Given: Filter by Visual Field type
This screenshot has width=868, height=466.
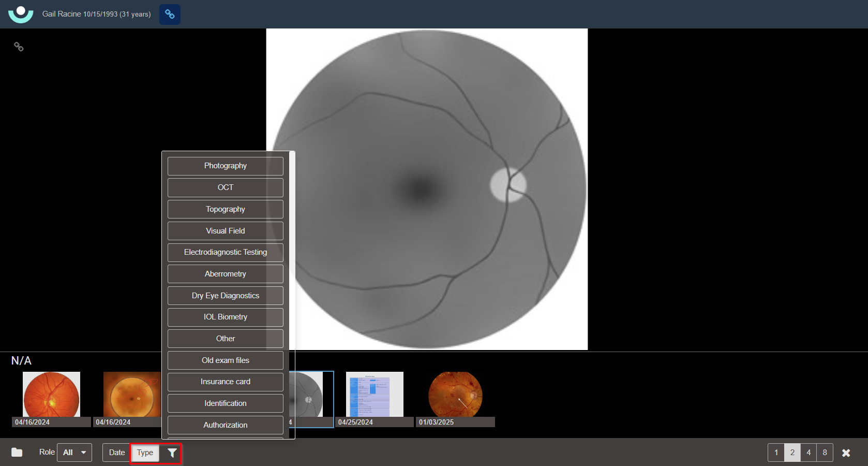Looking at the screenshot, I should coord(225,231).
